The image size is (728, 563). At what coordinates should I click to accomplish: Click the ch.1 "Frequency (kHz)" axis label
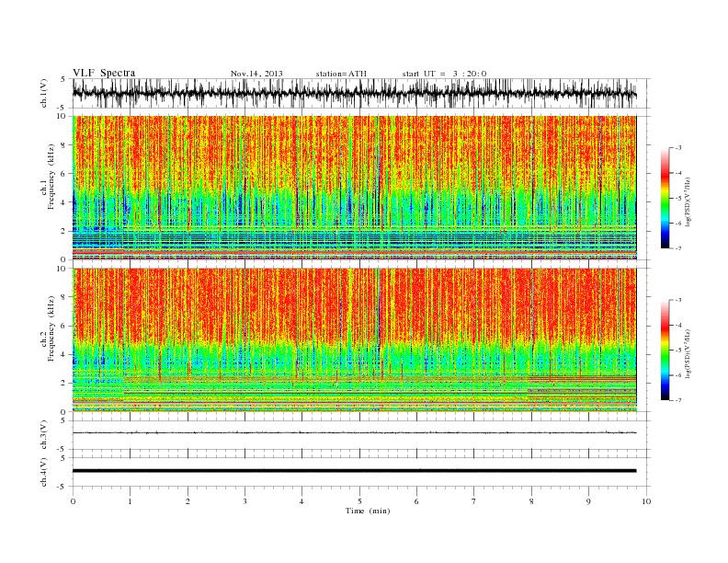click(51, 177)
